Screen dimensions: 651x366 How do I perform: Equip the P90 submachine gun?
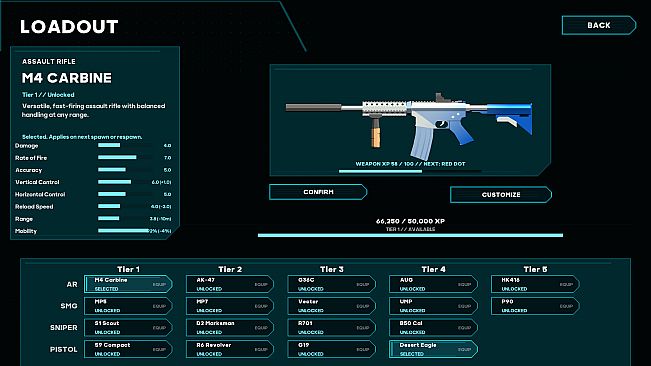coord(535,306)
